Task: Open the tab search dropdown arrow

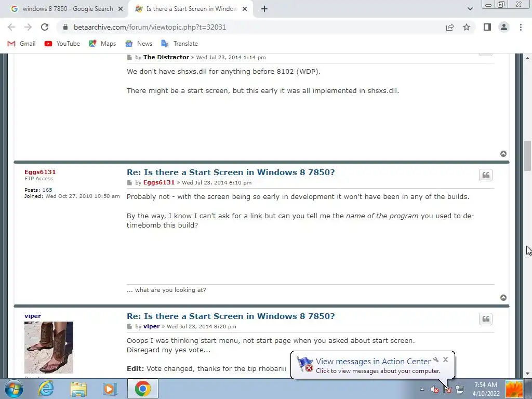Action: [x=470, y=9]
